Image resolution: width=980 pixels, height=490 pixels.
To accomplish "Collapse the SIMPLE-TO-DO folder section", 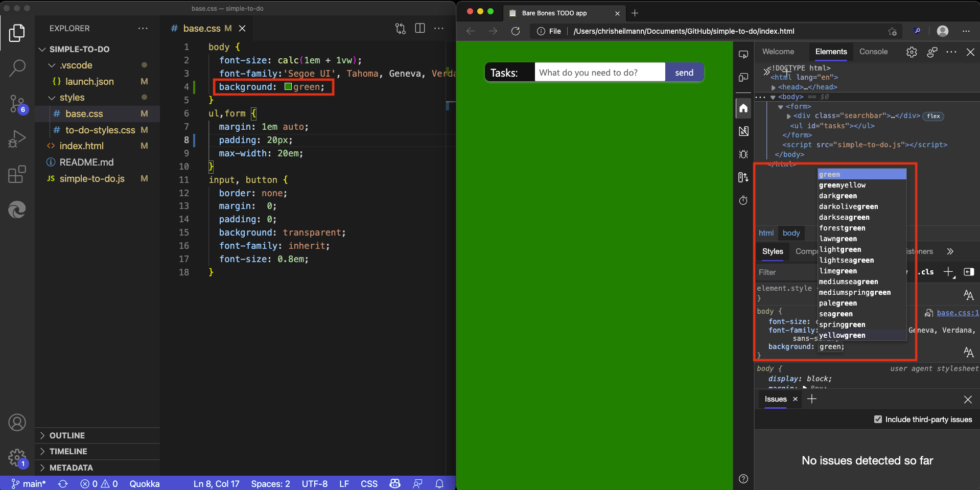I will 42,49.
